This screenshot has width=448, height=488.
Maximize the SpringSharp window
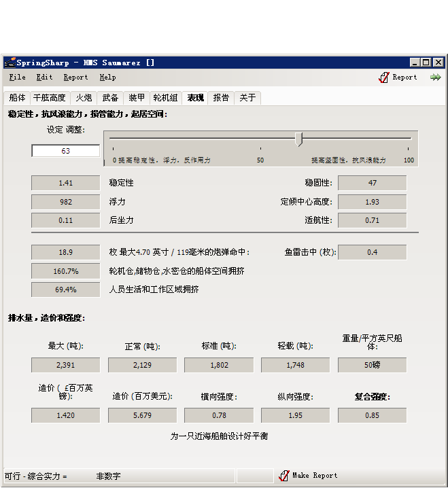pyautogui.click(x=426, y=63)
